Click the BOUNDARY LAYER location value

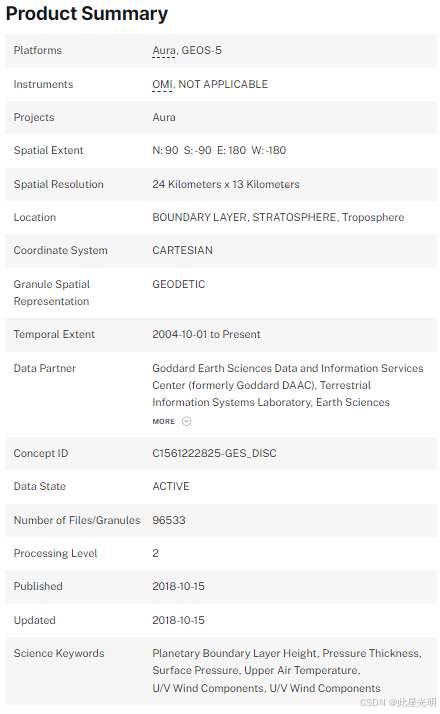coord(200,217)
